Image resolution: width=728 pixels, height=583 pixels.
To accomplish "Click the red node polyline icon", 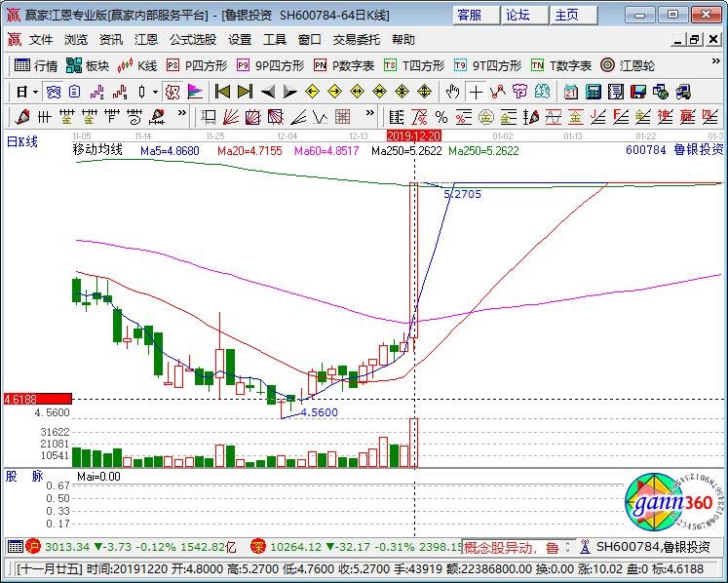I will [x=497, y=92].
